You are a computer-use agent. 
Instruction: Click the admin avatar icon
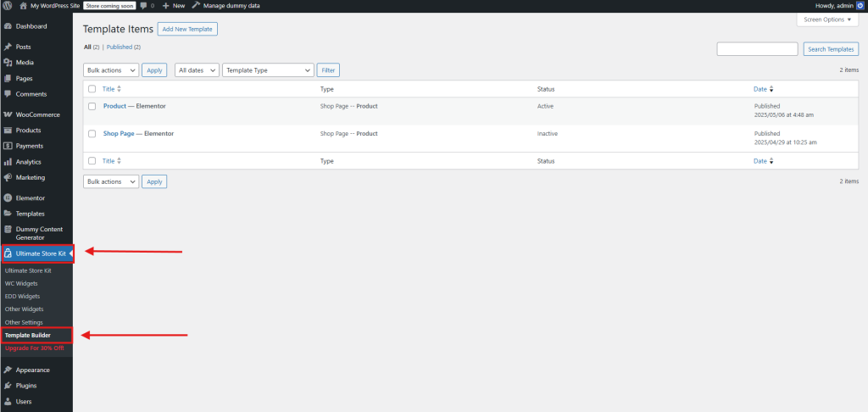860,6
